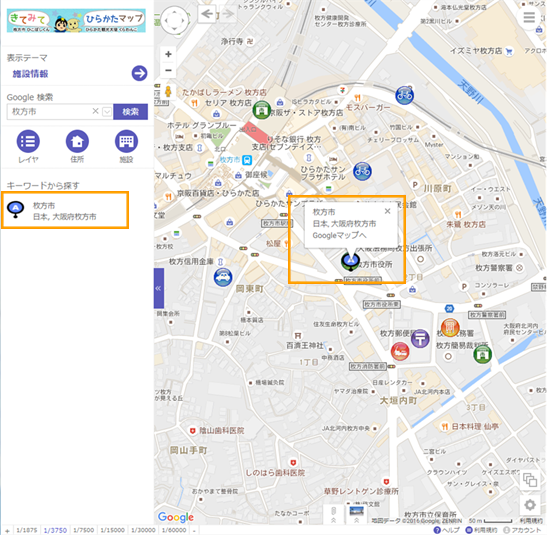
Task: Open 利用規約 terms in the footer
Action: point(482,530)
